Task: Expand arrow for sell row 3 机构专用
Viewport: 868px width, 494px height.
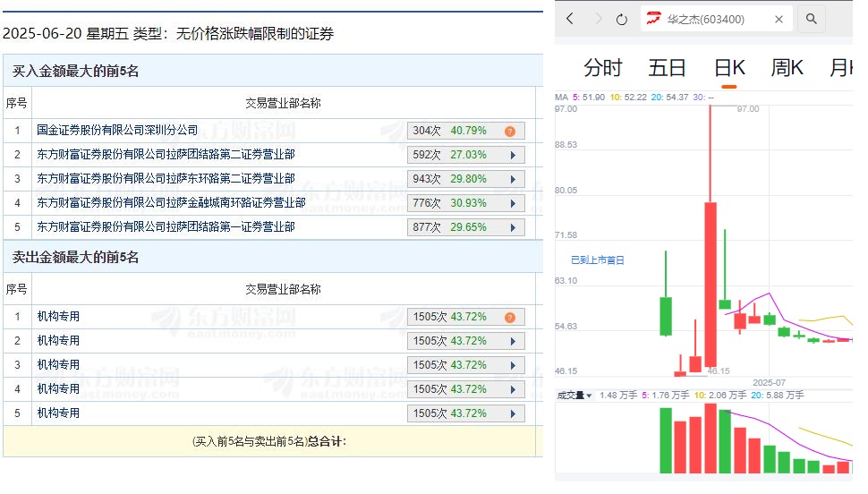Action: [x=513, y=365]
